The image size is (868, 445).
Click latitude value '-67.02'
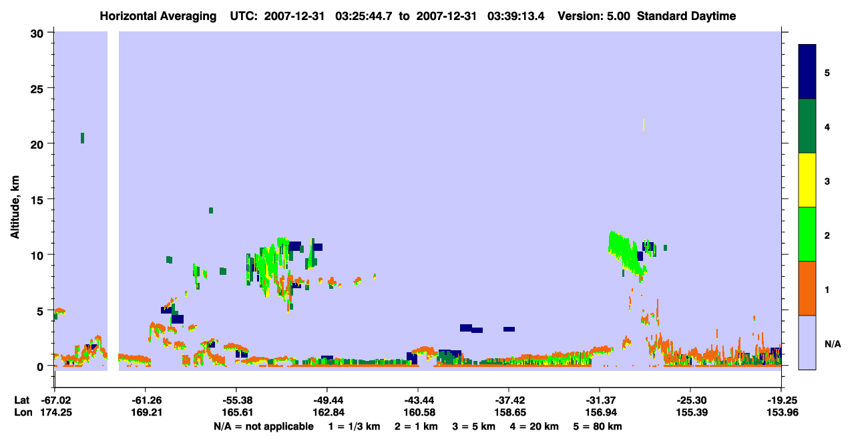coord(55,400)
